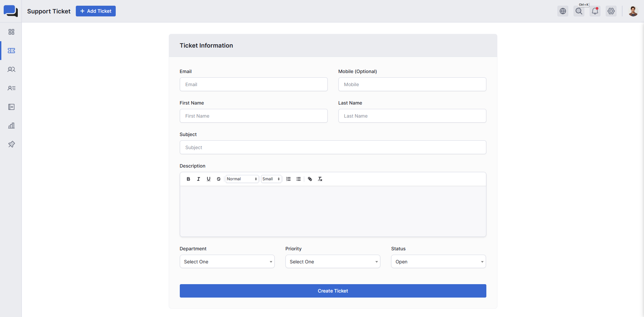Image resolution: width=644 pixels, height=317 pixels.
Task: Click the pin icon in sidebar
Action: tap(11, 144)
